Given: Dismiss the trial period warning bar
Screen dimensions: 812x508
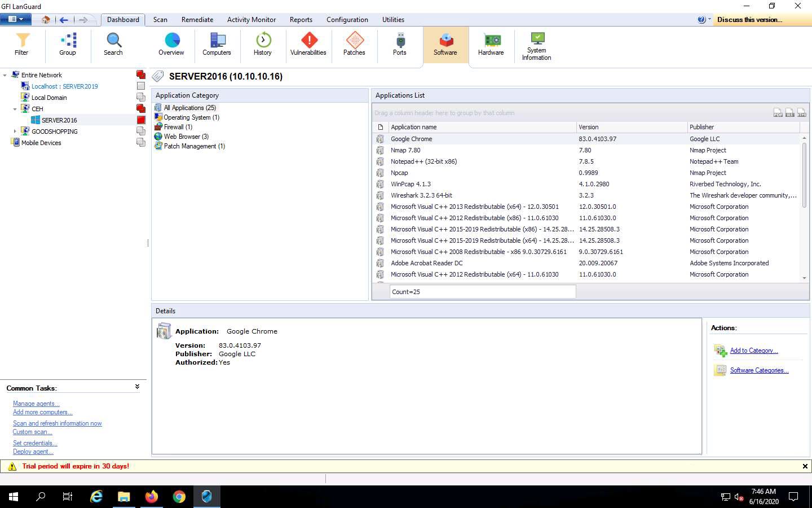Looking at the screenshot, I should (x=805, y=466).
